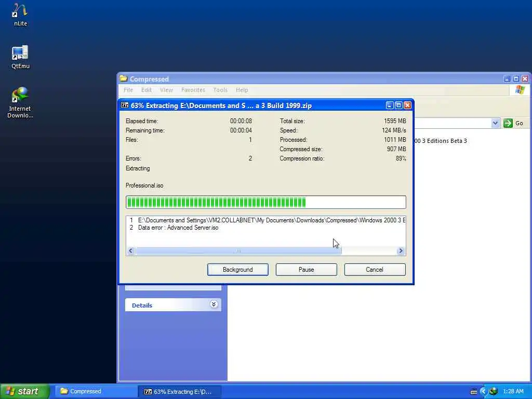This screenshot has width=532, height=399.
Task: Expand the Details panel chevron
Action: point(214,304)
